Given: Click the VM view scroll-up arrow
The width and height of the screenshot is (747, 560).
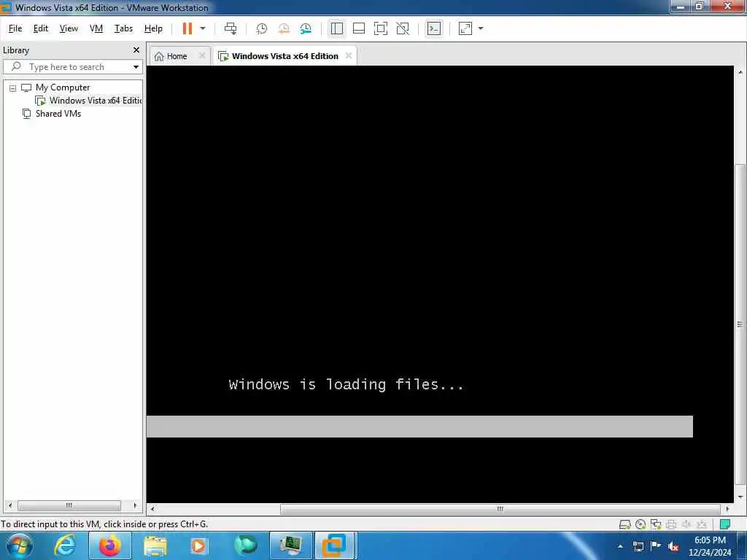Looking at the screenshot, I should 740,72.
